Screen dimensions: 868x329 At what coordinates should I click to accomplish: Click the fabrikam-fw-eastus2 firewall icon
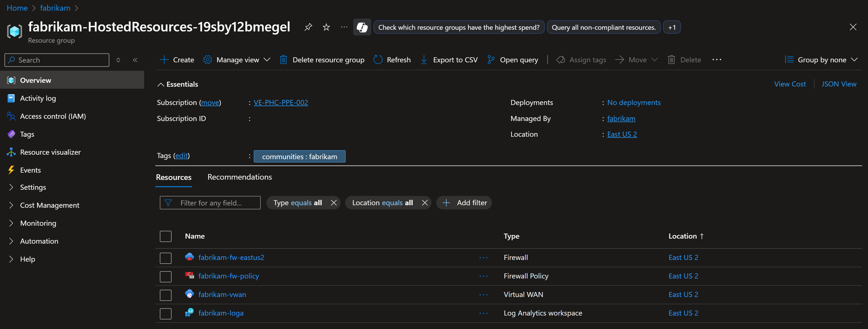[x=189, y=257]
